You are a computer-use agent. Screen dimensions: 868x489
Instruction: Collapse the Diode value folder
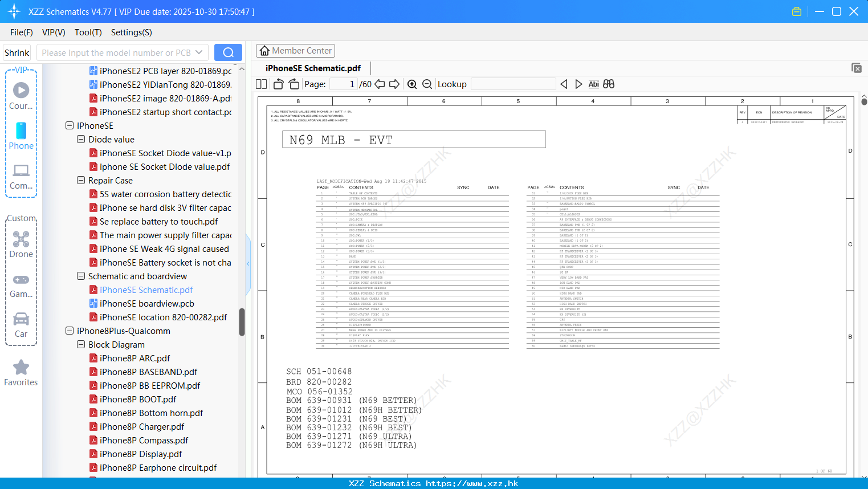click(x=81, y=139)
